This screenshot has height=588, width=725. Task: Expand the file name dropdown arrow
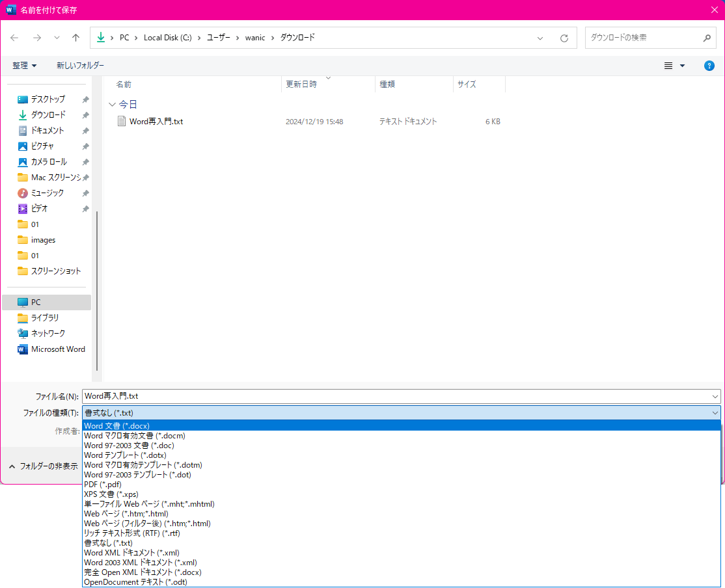point(715,396)
